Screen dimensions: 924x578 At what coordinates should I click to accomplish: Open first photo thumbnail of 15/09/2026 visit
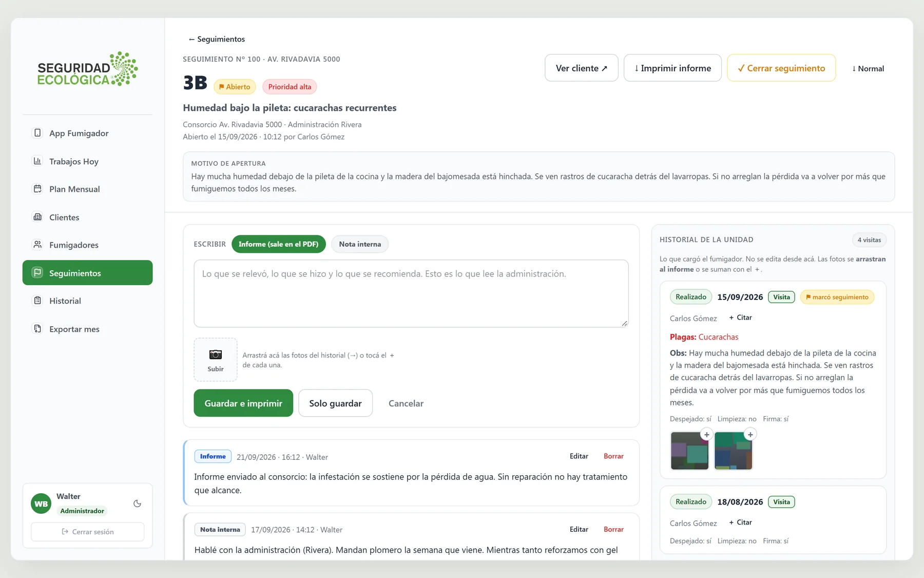click(689, 451)
